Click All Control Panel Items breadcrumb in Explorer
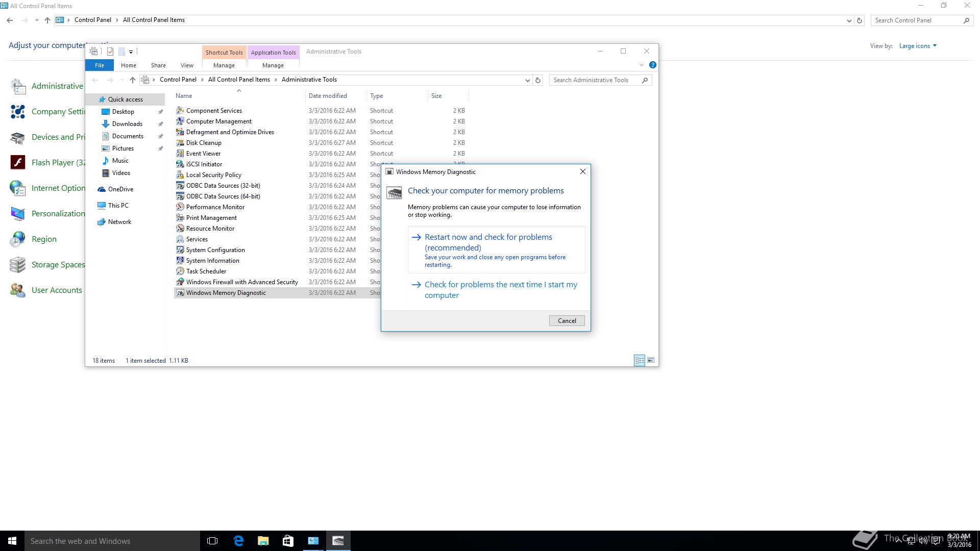This screenshot has width=980, height=551. (239, 80)
